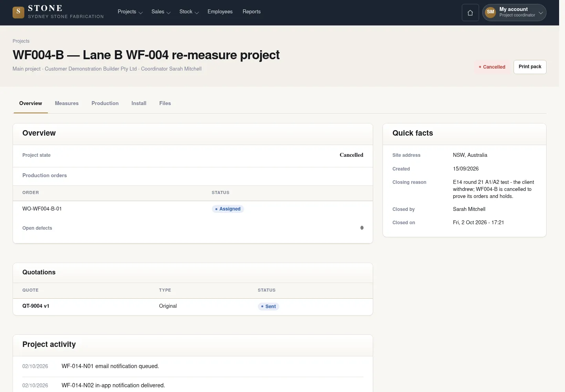Select the created date 15/09/2026
Screen dimensions: 565x392
pyautogui.click(x=466, y=169)
